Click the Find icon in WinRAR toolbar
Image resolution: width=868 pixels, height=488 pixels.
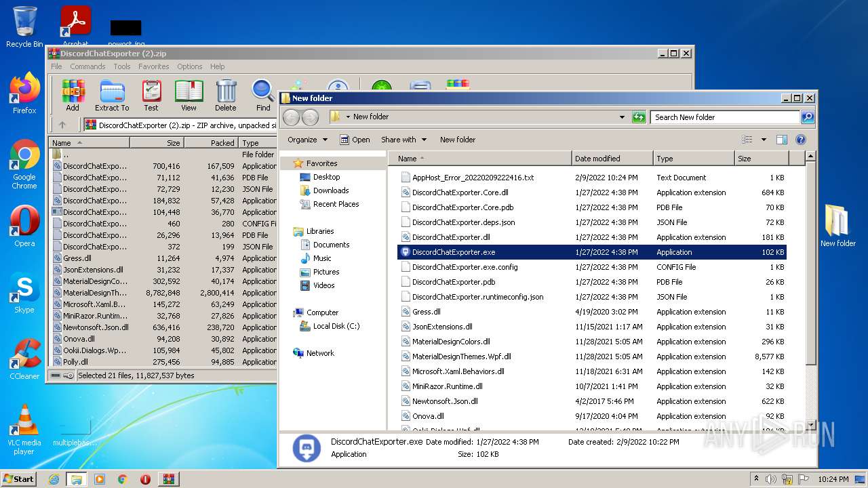(x=263, y=96)
